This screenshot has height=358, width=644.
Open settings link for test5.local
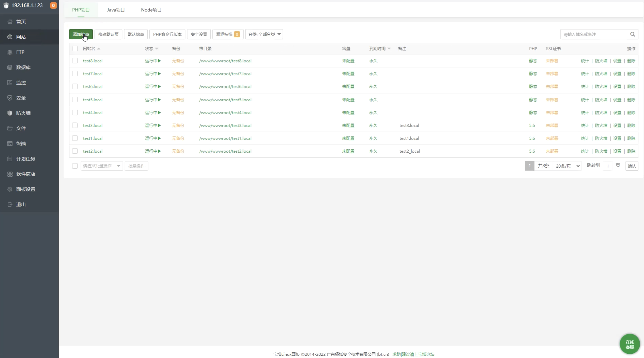617,100
